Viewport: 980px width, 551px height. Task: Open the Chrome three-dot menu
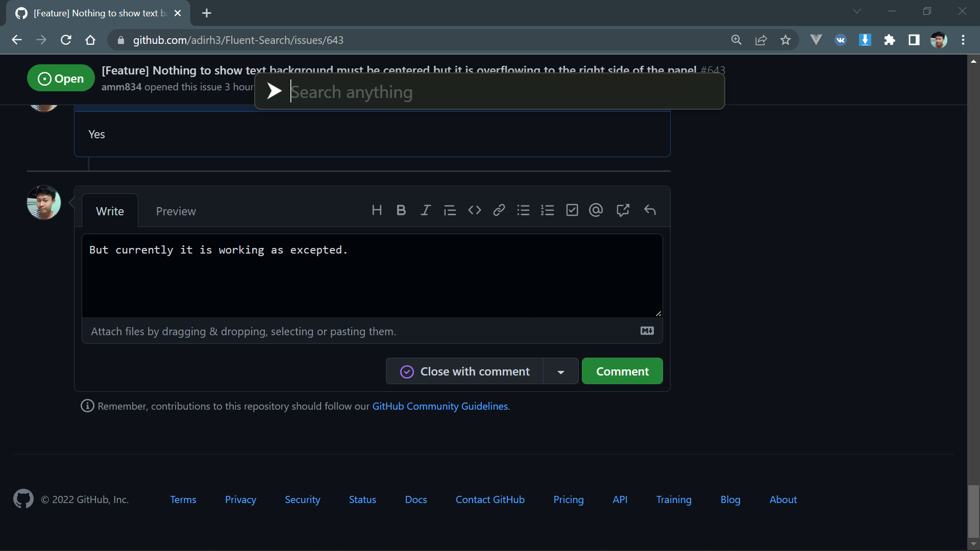point(963,40)
